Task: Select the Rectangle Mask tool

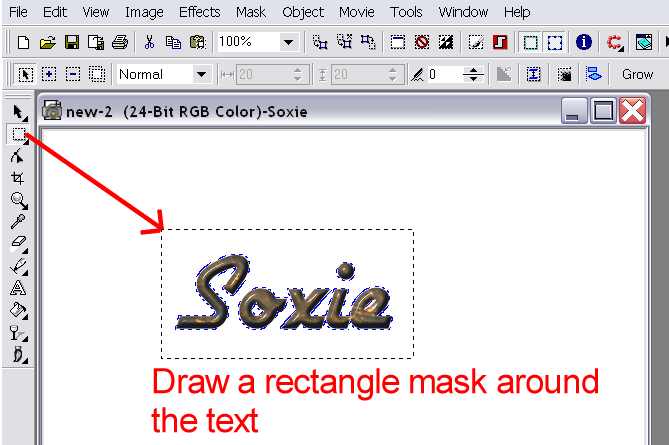Action: click(x=18, y=134)
